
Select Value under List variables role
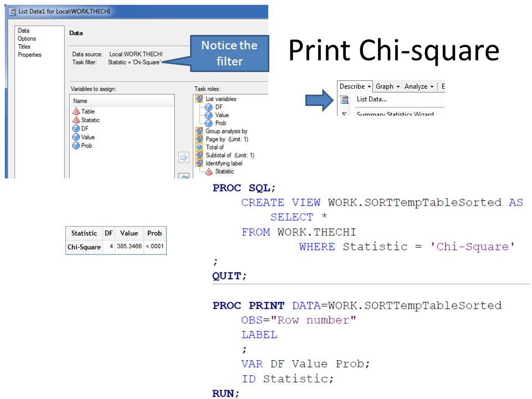217,115
